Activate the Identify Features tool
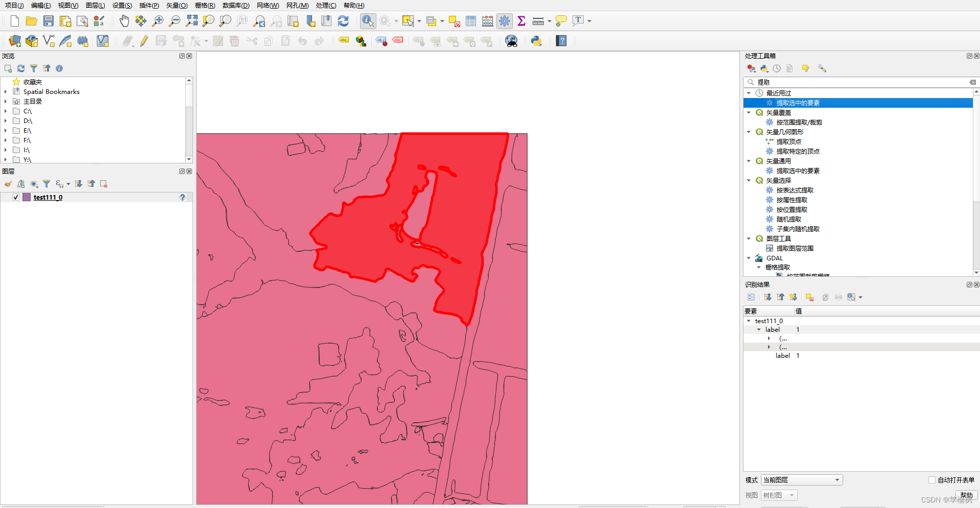Image resolution: width=980 pixels, height=508 pixels. pyautogui.click(x=368, y=21)
